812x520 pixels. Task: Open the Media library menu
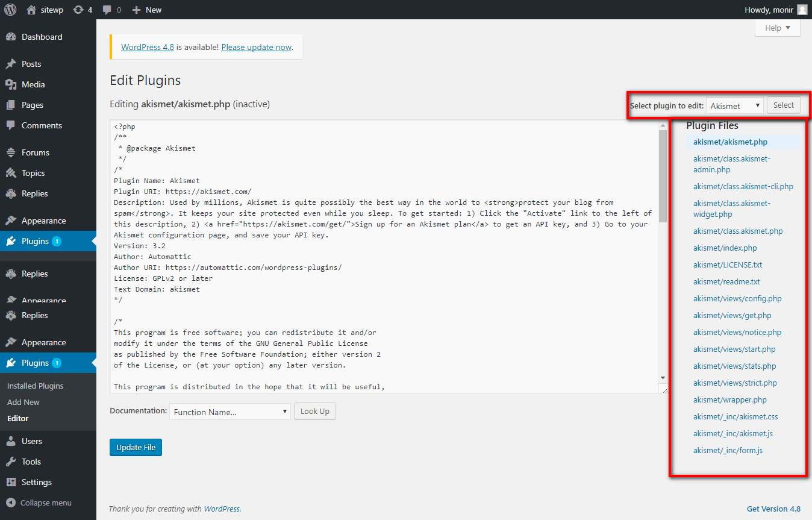48,84
